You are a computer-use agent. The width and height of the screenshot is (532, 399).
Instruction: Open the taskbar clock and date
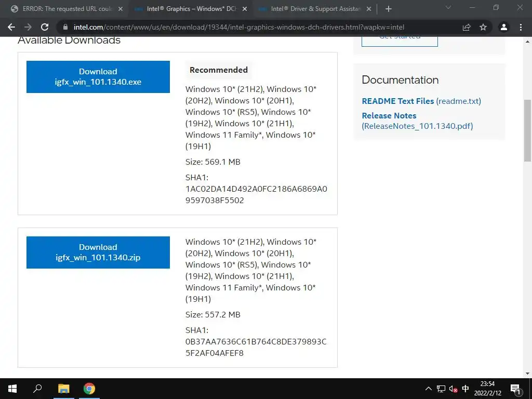coord(487,389)
